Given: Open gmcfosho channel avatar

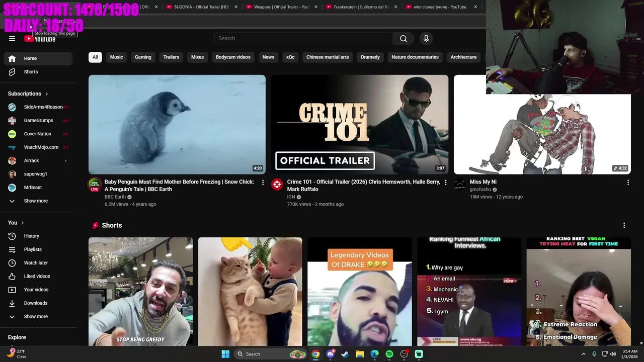Looking at the screenshot, I should click(460, 185).
